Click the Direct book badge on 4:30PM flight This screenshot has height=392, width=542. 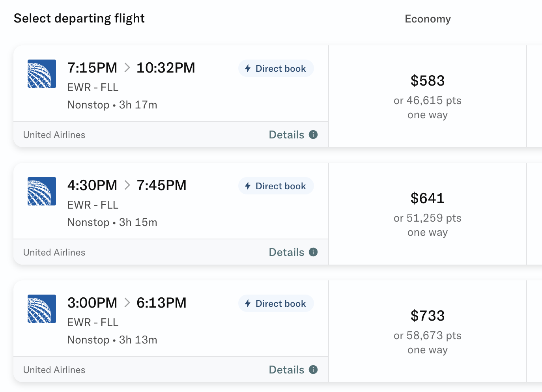(x=276, y=186)
